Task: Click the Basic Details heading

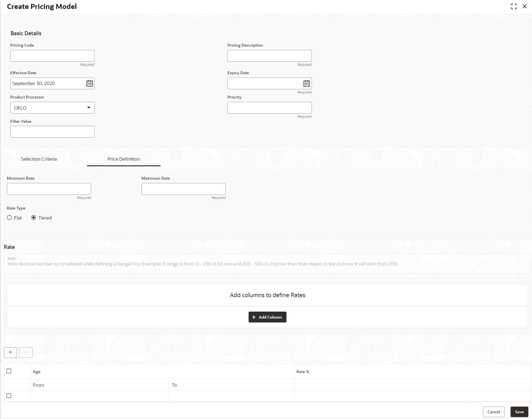Action: coord(26,33)
